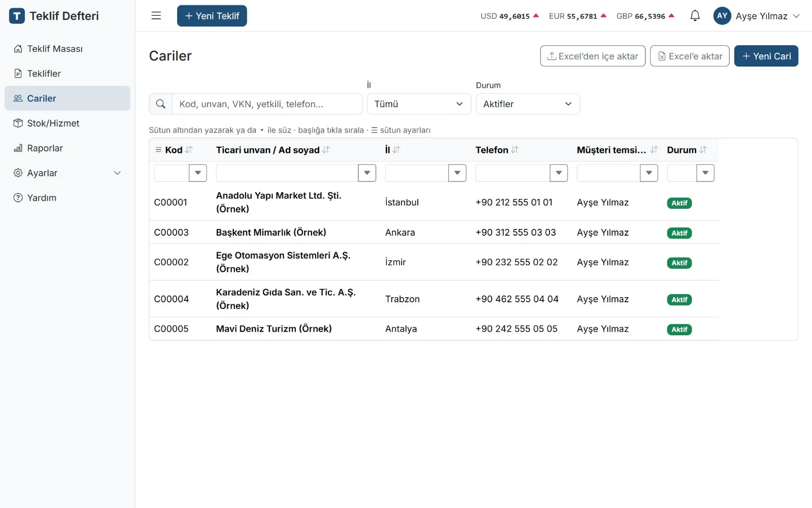812x508 pixels.
Task: Click the hamburger menu icon in header
Action: point(156,16)
